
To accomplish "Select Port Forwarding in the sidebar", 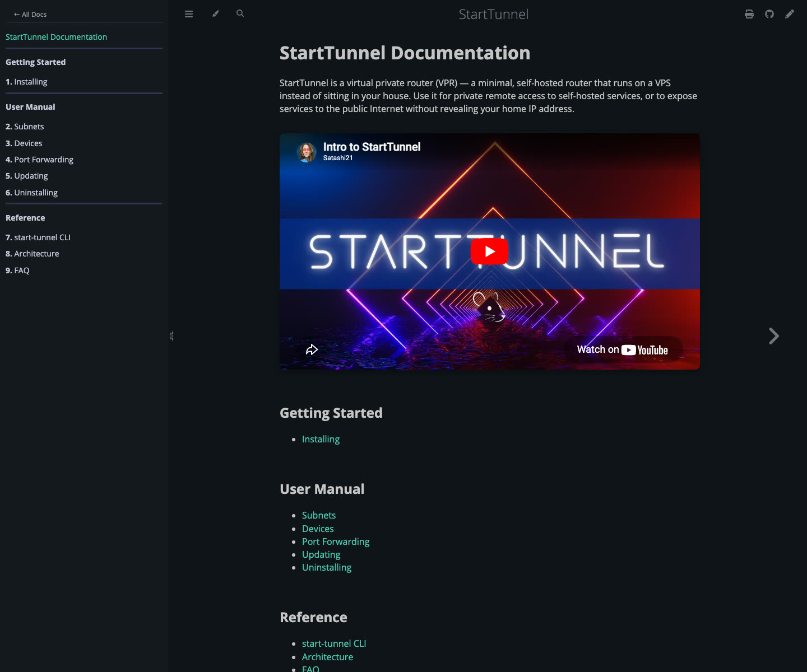I will click(44, 160).
